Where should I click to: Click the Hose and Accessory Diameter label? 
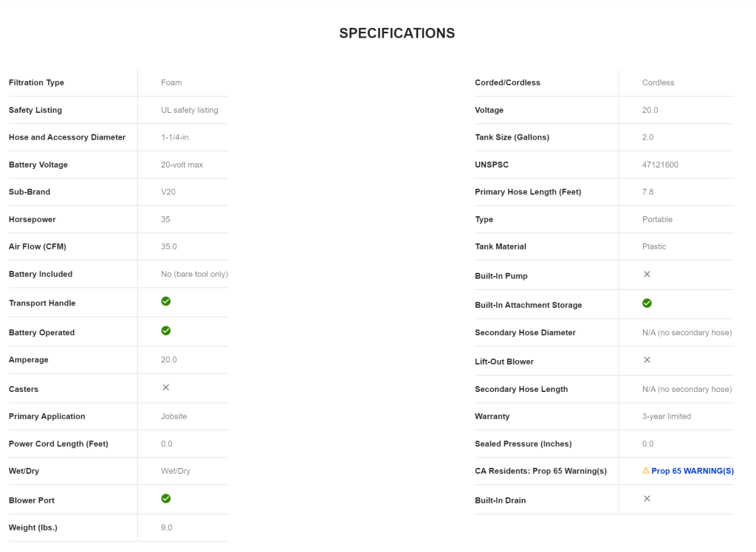[x=67, y=137]
